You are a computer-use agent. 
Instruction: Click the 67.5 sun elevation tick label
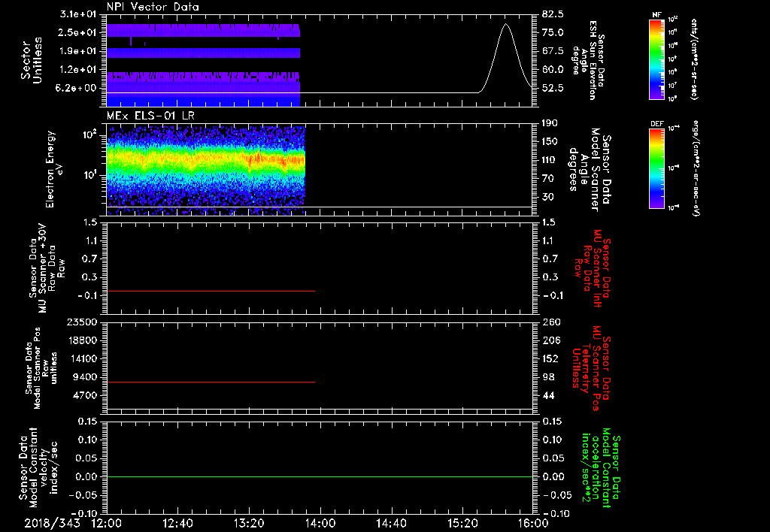[x=553, y=51]
